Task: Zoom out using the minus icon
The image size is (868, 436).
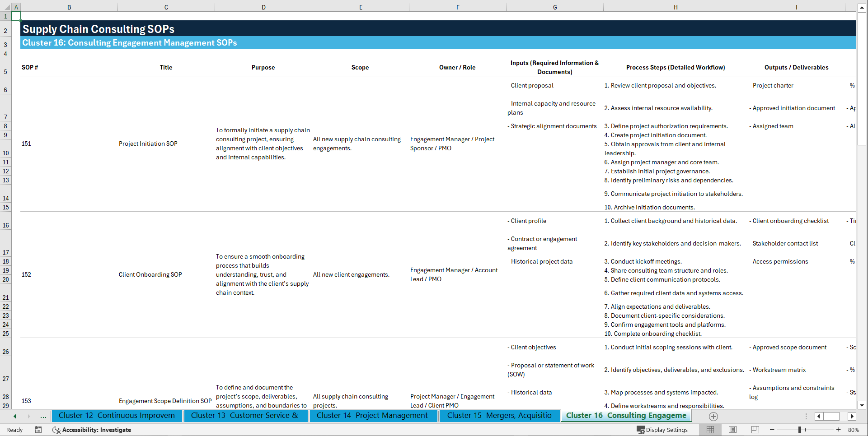Action: point(773,430)
